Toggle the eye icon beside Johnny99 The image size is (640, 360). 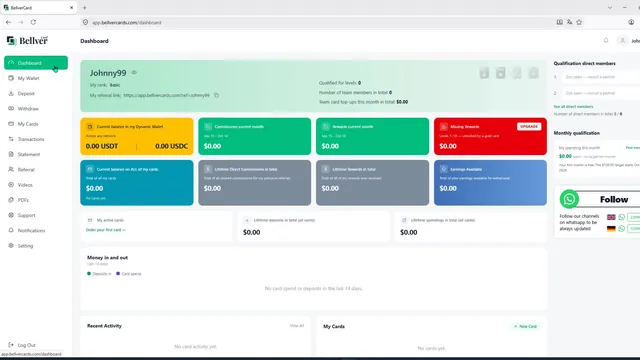tap(134, 73)
